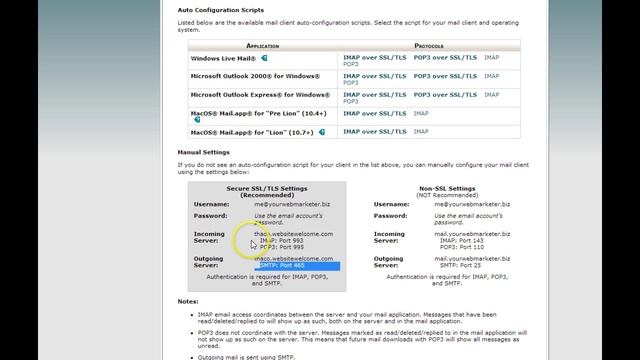Screen dimensions: 640x360
Task: Open plain POP3 script for Outlook 2000
Action: [351, 83]
